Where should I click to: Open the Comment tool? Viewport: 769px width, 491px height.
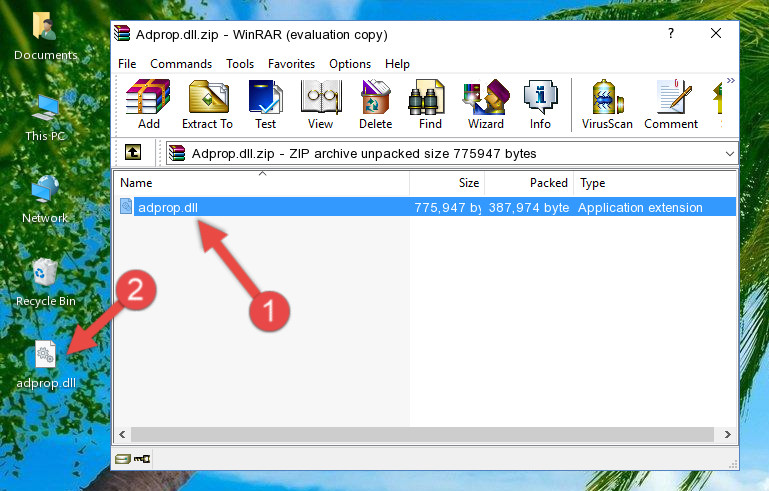(671, 104)
